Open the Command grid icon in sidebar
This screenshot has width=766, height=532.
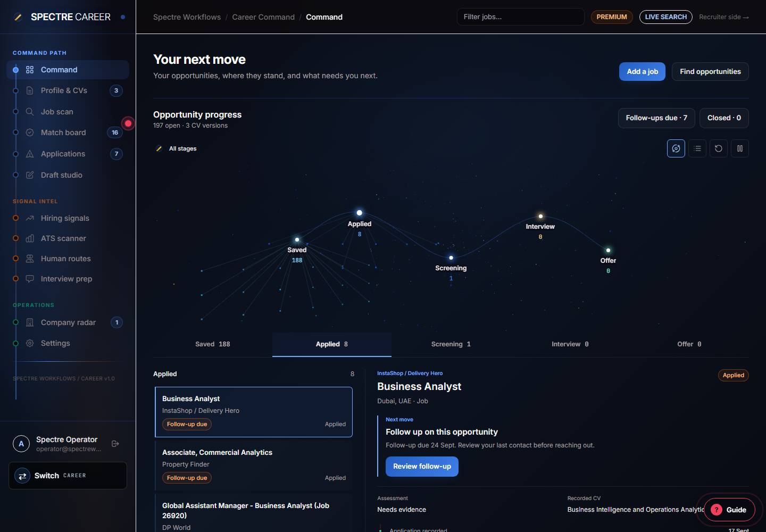coord(30,70)
